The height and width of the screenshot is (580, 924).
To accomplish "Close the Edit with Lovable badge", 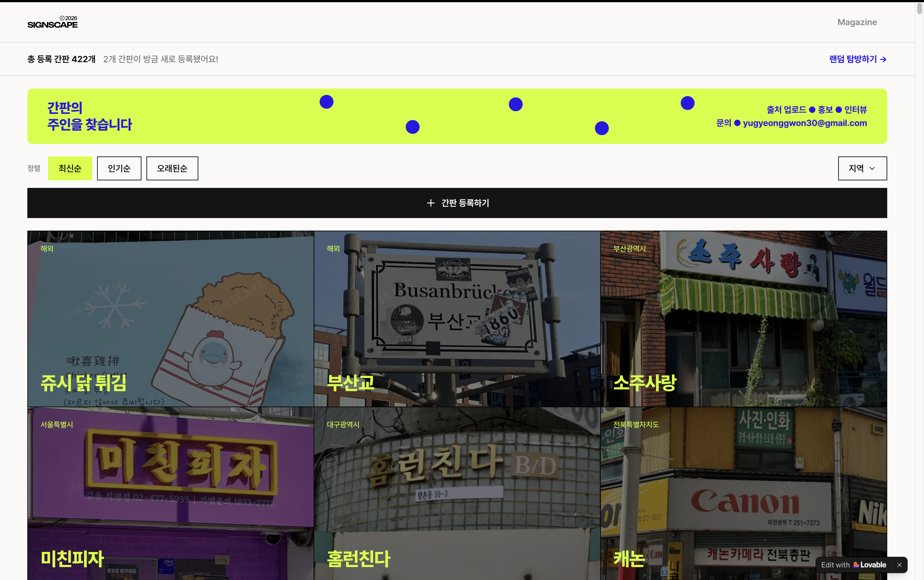I will tap(899, 565).
